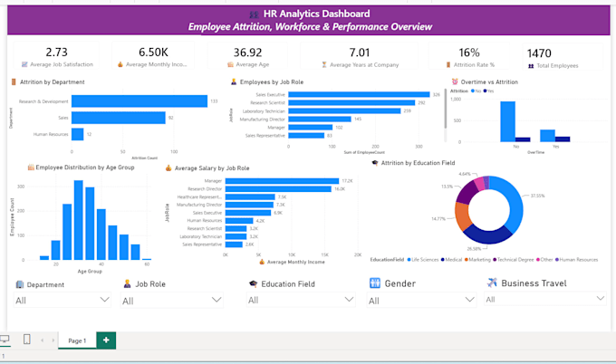Screen dimensions: 616x364
Task: Click the Human Resources education legend entry
Action: click(x=576, y=260)
